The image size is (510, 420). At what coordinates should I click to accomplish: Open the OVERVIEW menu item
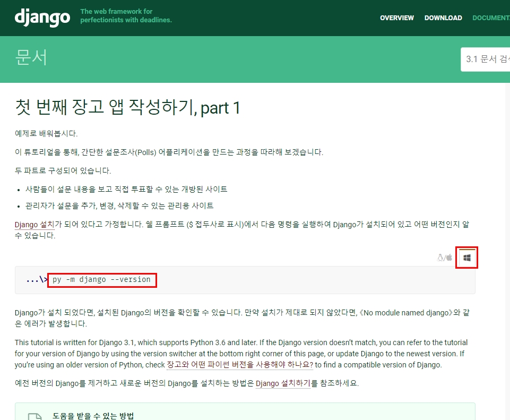pyautogui.click(x=397, y=18)
